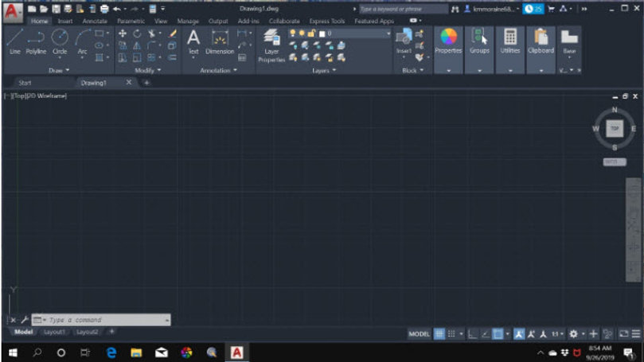Toggle object snap in status bar

pyautogui.click(x=498, y=333)
